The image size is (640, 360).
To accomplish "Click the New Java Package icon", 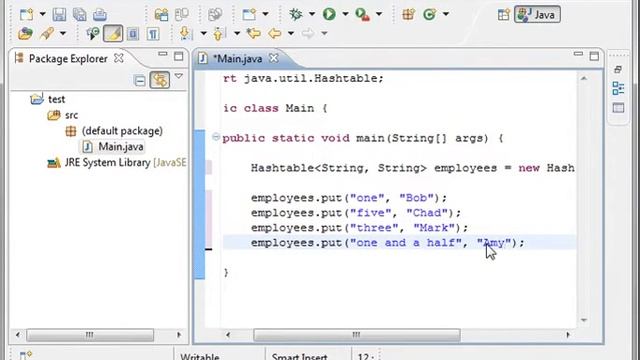I will pos(408,15).
